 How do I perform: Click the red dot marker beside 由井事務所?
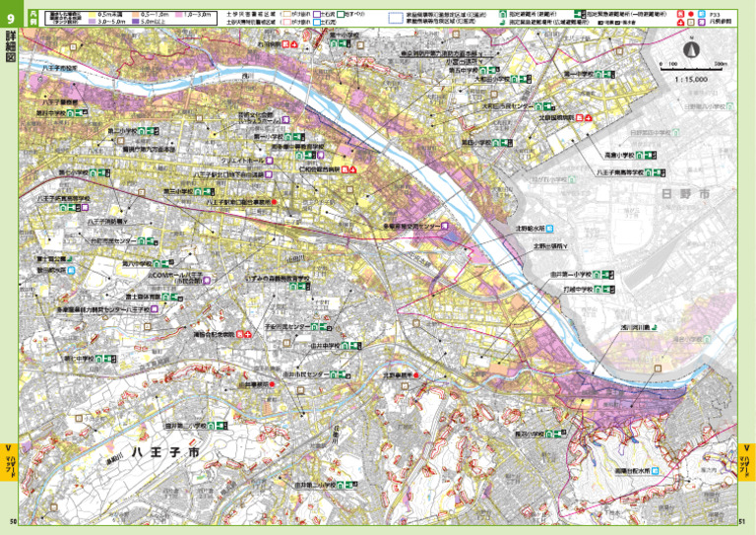coord(272,384)
